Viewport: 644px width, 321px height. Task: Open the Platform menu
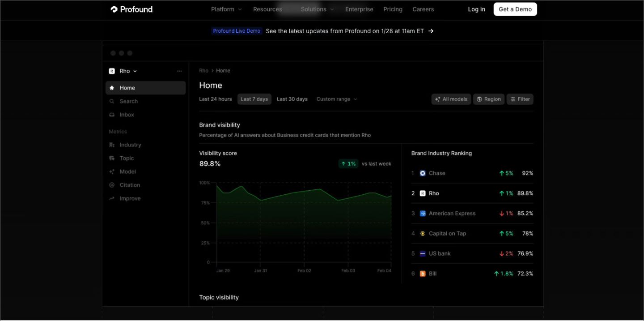click(x=226, y=9)
